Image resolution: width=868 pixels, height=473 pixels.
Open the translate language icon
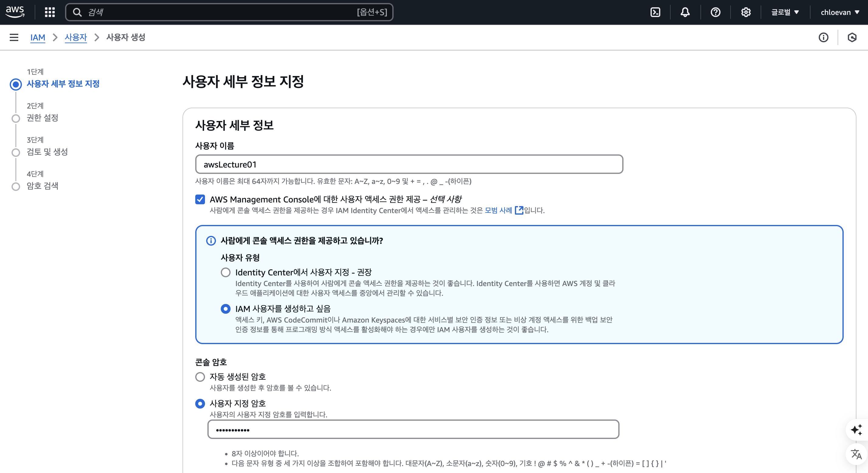(856, 454)
